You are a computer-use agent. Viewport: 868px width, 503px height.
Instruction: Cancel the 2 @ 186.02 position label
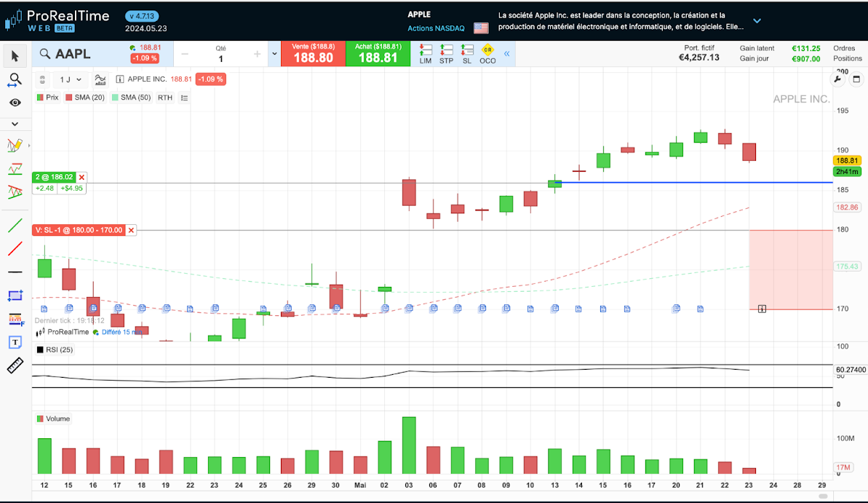click(82, 178)
